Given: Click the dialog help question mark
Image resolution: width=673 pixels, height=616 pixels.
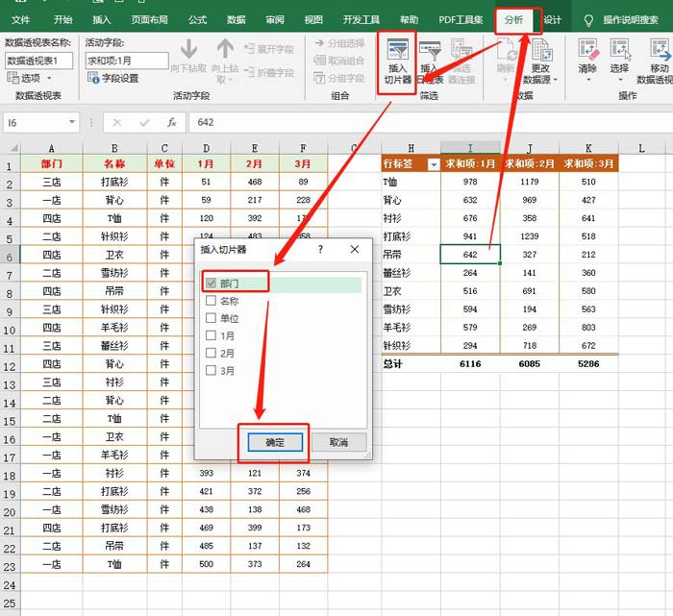Looking at the screenshot, I should [320, 249].
